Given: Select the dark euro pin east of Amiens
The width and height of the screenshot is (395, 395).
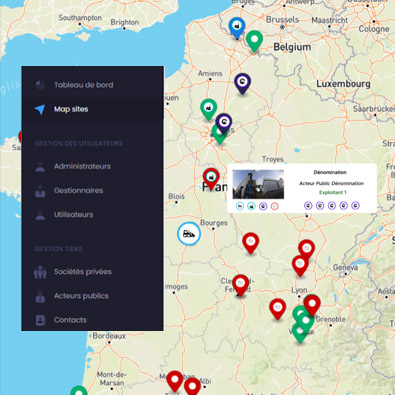Looking at the screenshot, I should [x=243, y=83].
